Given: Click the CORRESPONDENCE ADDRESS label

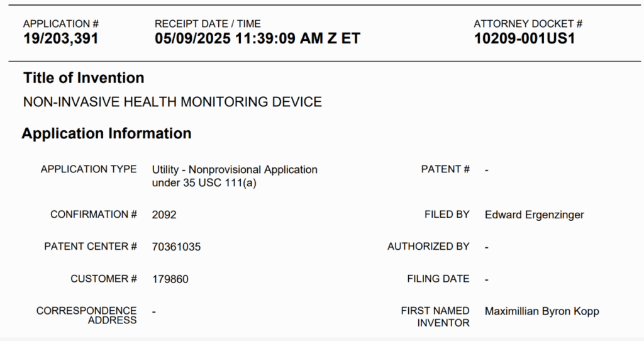Looking at the screenshot, I should [87, 315].
